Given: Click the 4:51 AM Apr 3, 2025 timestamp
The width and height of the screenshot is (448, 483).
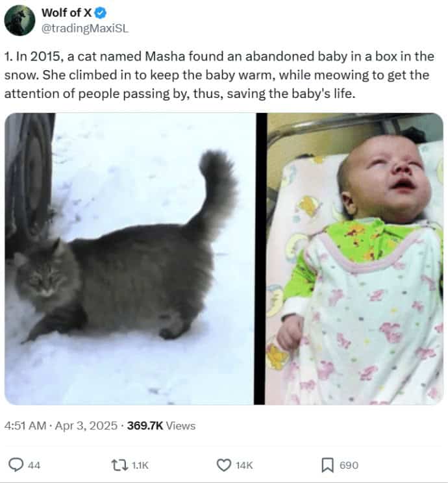Looking at the screenshot, I should [x=61, y=426].
